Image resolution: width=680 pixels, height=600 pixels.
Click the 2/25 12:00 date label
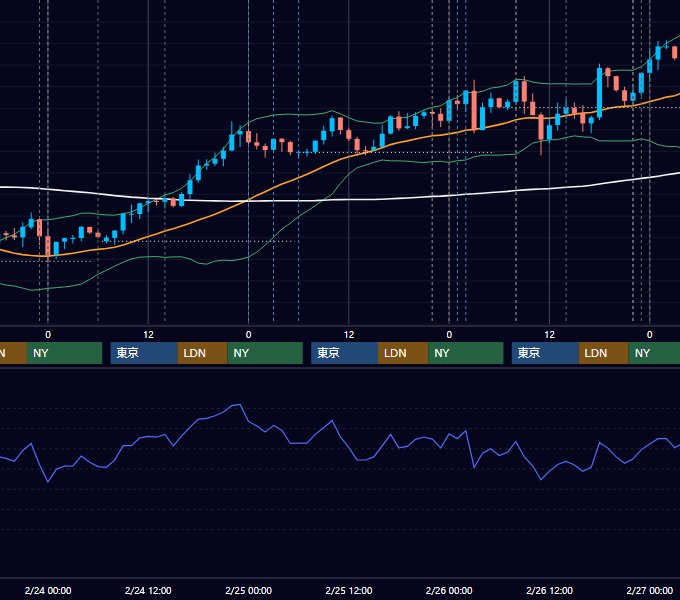click(349, 590)
